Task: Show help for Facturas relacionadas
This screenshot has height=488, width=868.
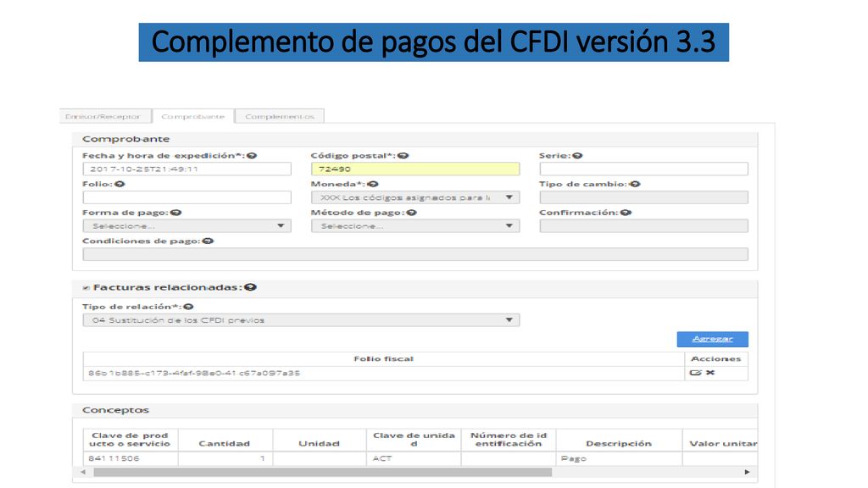Action: click(x=251, y=288)
